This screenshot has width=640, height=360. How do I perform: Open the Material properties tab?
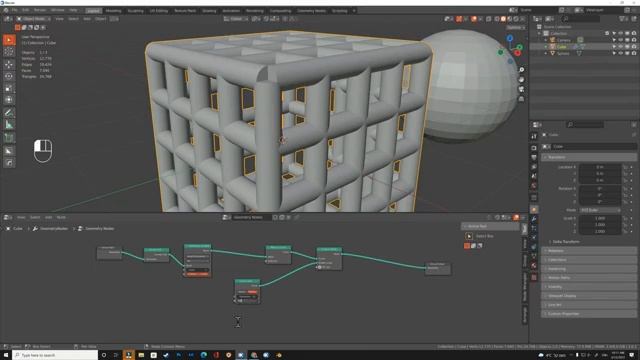[534, 265]
